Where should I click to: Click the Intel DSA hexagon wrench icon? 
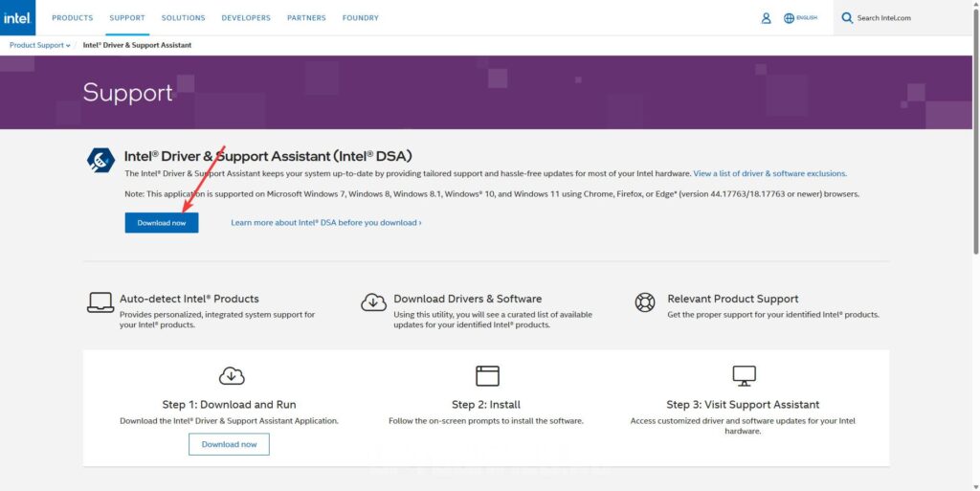tap(100, 159)
